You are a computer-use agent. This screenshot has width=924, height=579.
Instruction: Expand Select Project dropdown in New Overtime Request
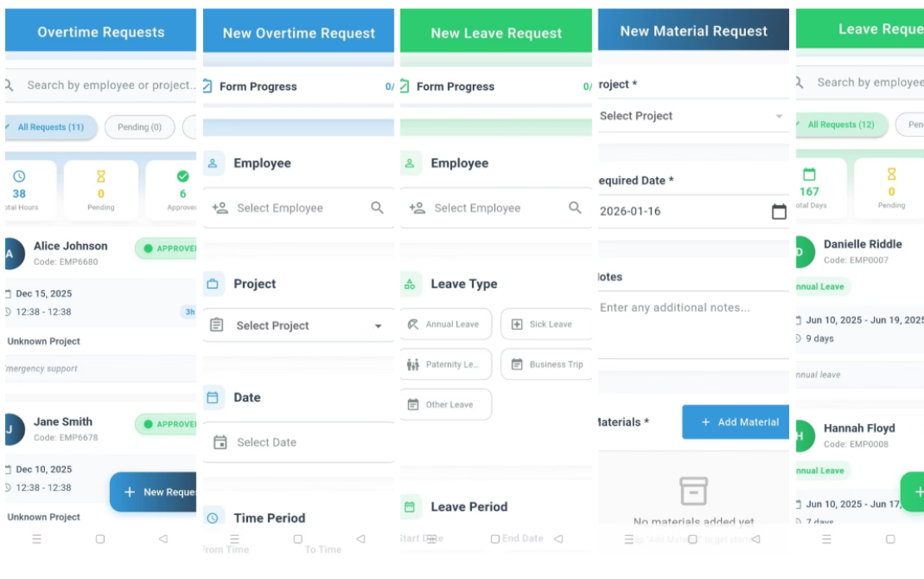299,326
